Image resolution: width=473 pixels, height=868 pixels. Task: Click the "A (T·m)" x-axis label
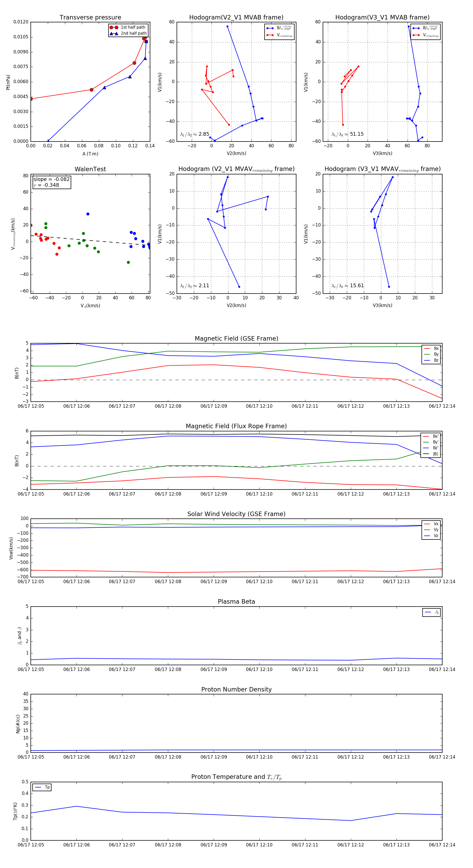pos(90,154)
